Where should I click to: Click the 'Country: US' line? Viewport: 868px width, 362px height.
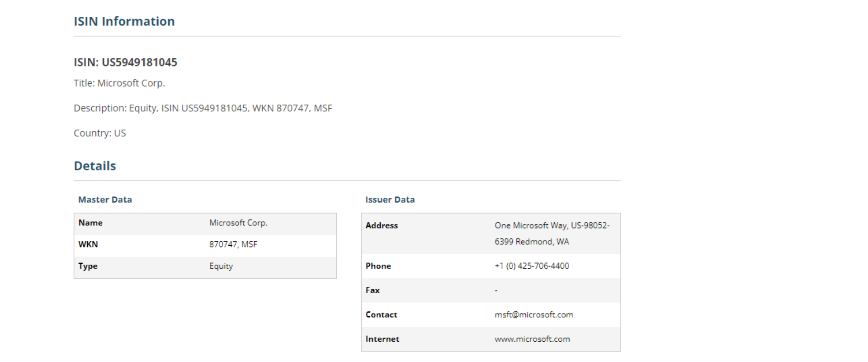(100, 133)
